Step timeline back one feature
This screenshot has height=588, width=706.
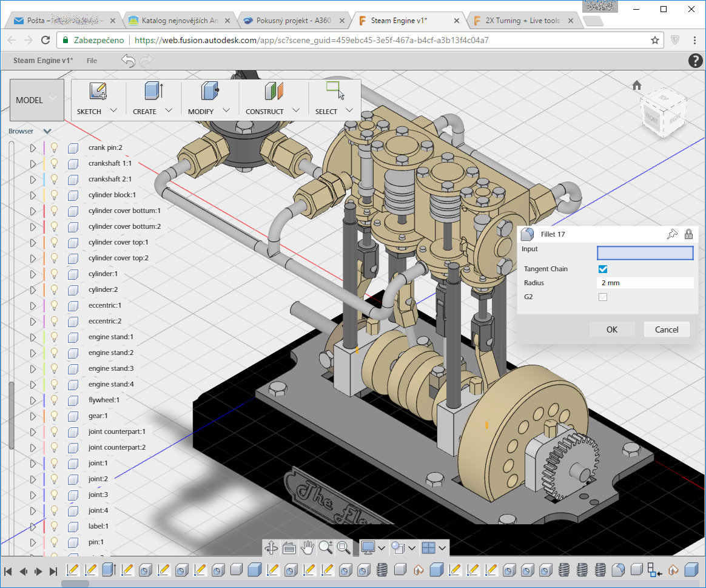tap(24, 572)
